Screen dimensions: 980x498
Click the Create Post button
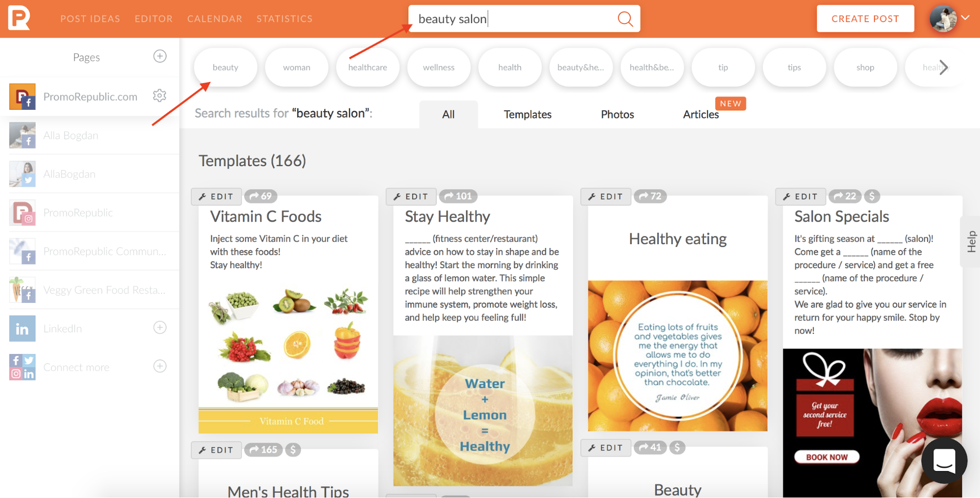point(865,19)
